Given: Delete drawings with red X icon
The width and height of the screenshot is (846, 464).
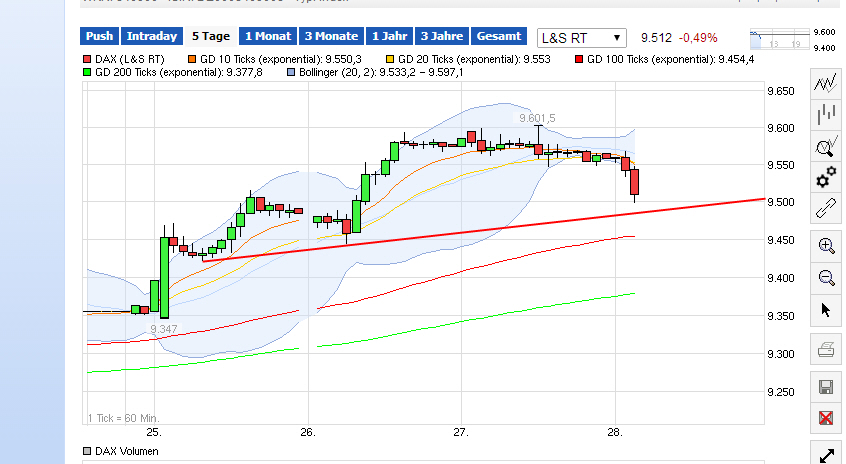Looking at the screenshot, I should pos(825,418).
